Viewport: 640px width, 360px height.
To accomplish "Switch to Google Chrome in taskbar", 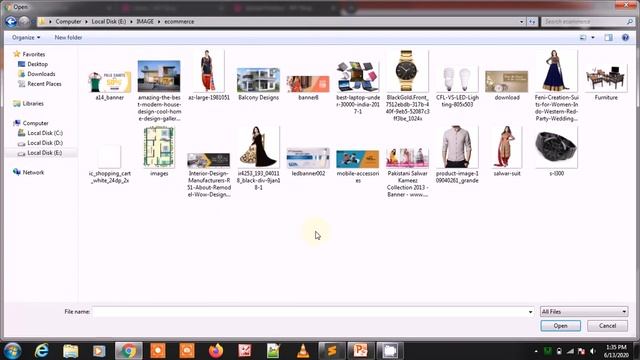I will tap(129, 351).
